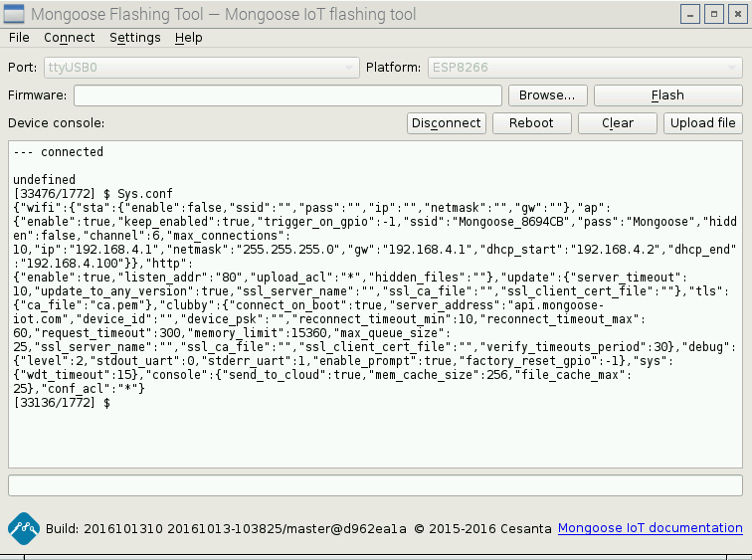752x560 pixels.
Task: Reboot the device with Reboot button
Action: click(x=531, y=123)
